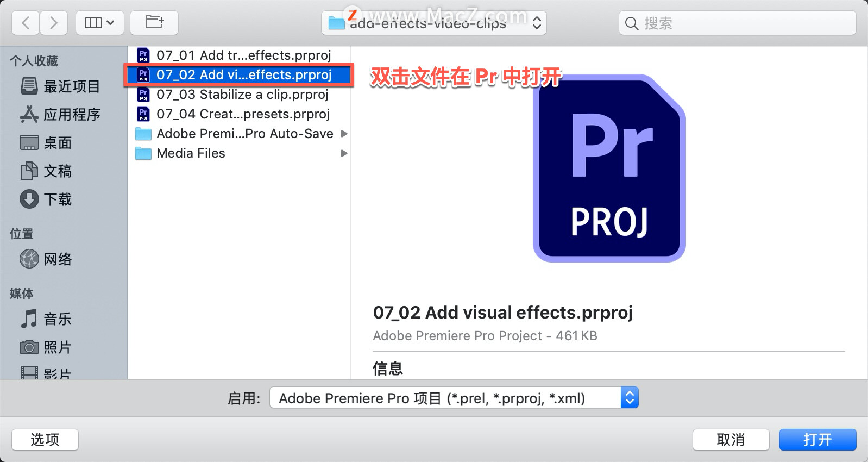Viewport: 868px width, 462px height.
Task: Open 桌面 in the sidebar
Action: 46,143
